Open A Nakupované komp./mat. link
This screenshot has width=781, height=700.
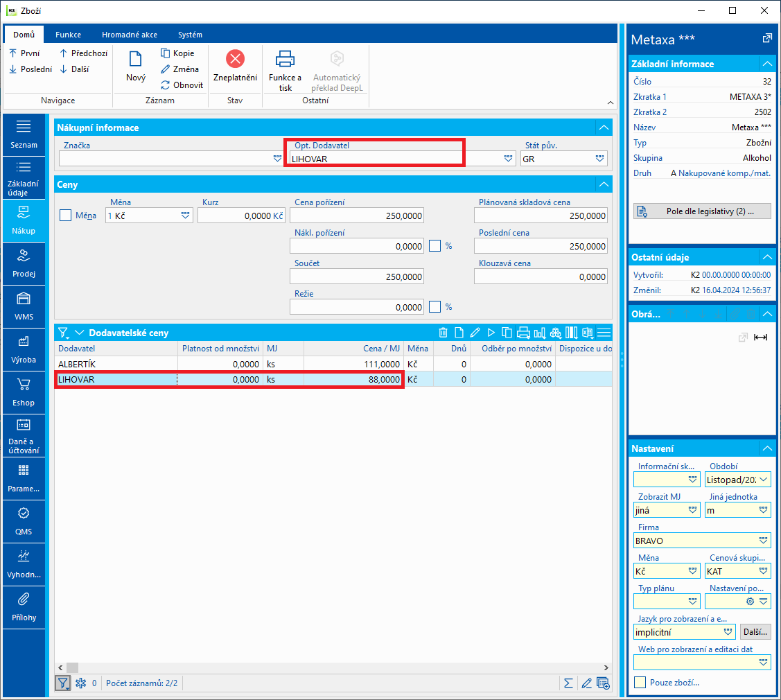click(x=720, y=173)
